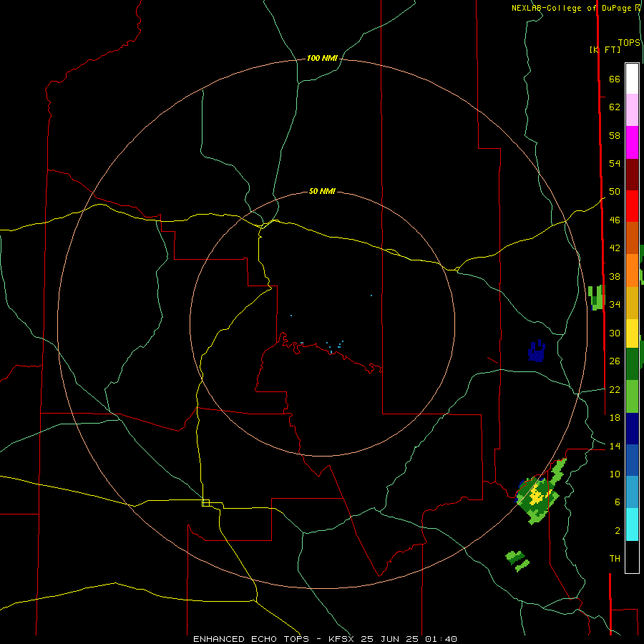Click the legend value 2
The image size is (644, 644).
tap(617, 531)
